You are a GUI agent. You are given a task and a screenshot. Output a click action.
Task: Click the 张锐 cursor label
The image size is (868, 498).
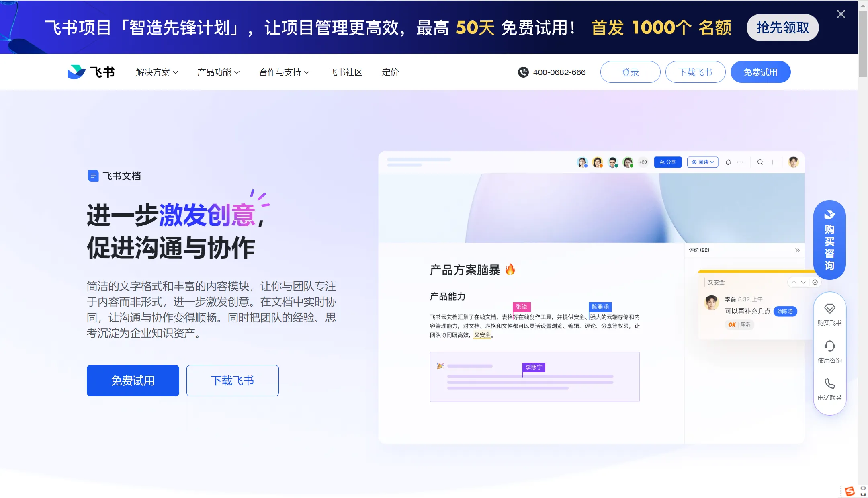click(x=521, y=307)
